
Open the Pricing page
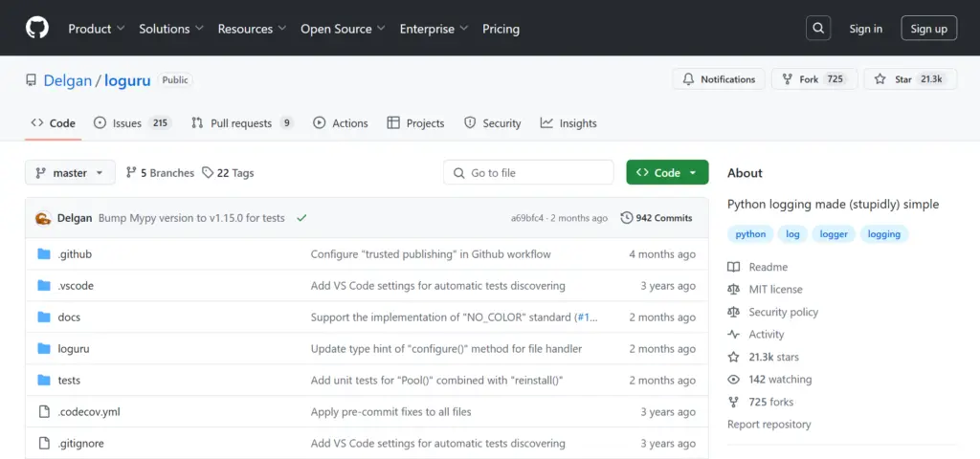pos(501,29)
